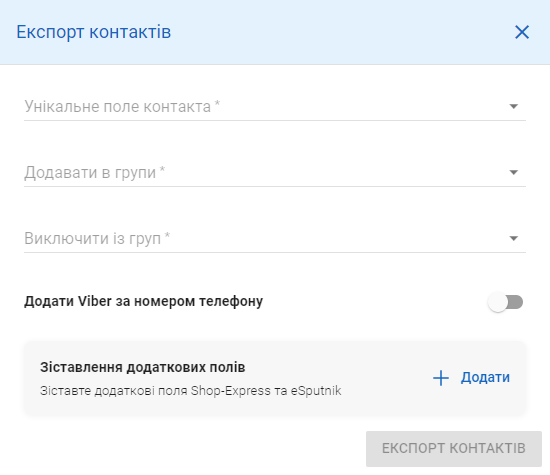
Task: Click the Зіставлення додаткових полів heading
Action: [142, 367]
